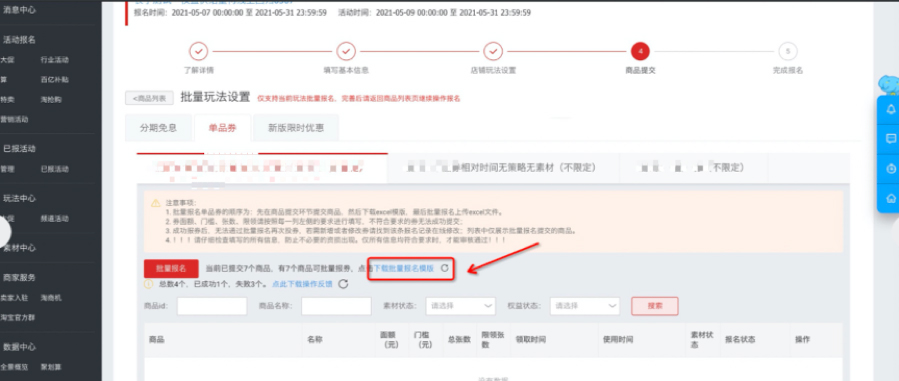Click the completed step circle for 了解详情

click(x=198, y=52)
